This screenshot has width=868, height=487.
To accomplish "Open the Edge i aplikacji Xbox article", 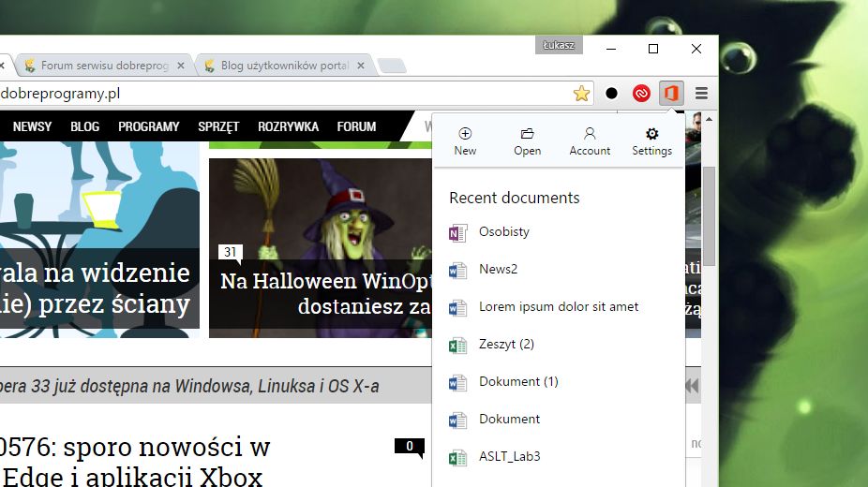I will pyautogui.click(x=135, y=462).
